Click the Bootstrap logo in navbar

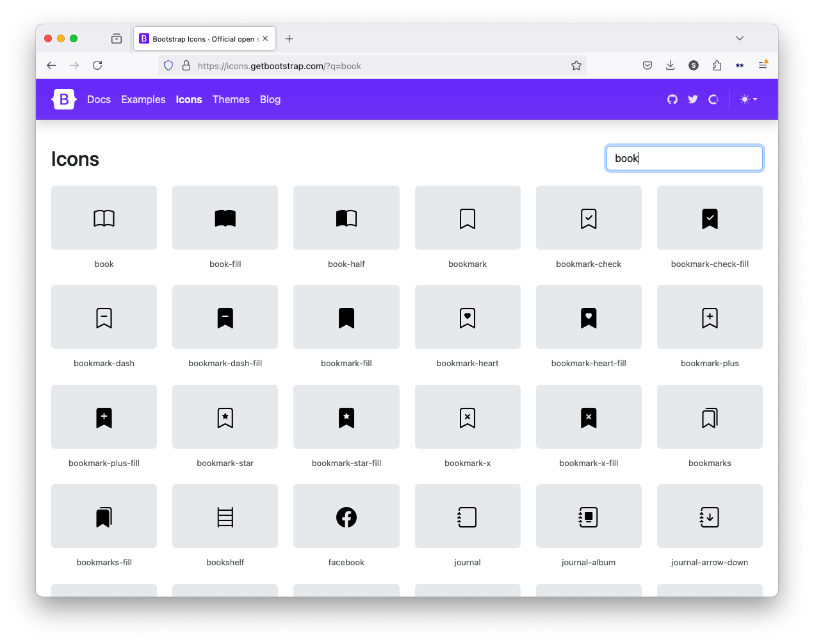pyautogui.click(x=64, y=99)
